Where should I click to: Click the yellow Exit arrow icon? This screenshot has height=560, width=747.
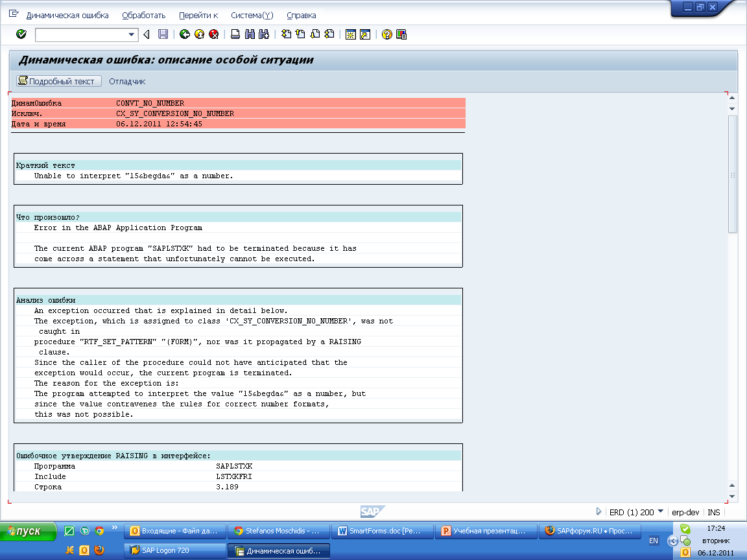(x=199, y=34)
